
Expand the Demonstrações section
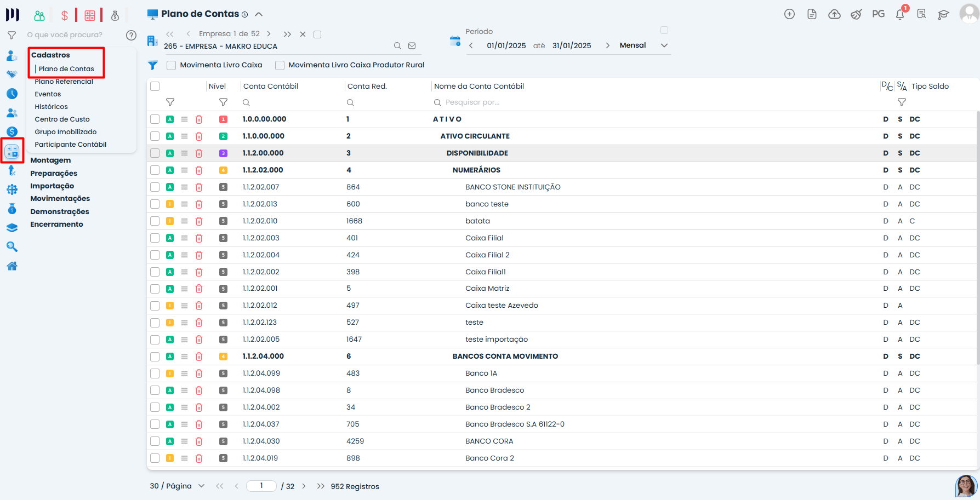(x=59, y=211)
